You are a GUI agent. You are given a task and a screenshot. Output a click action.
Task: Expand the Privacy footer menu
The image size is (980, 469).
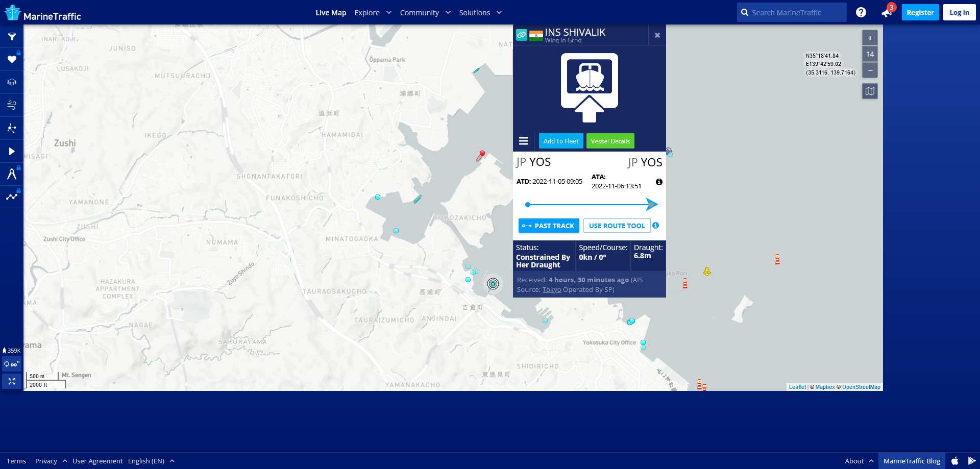[51, 461]
